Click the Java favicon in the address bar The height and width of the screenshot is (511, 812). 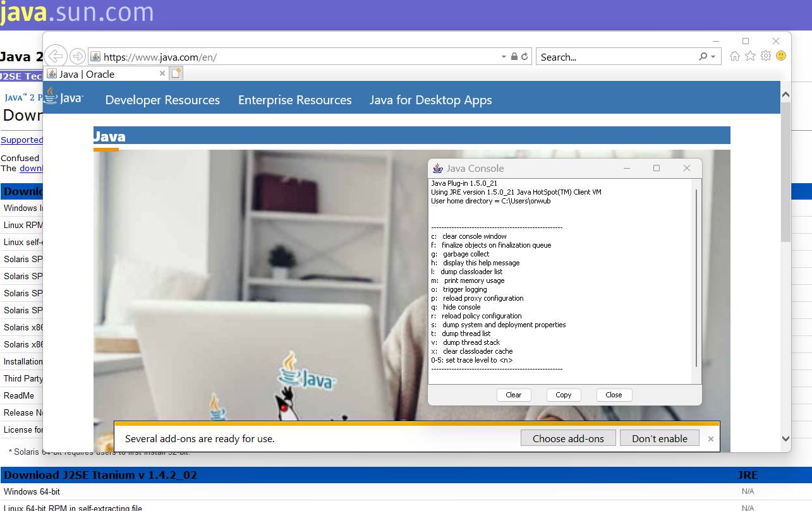(95, 57)
